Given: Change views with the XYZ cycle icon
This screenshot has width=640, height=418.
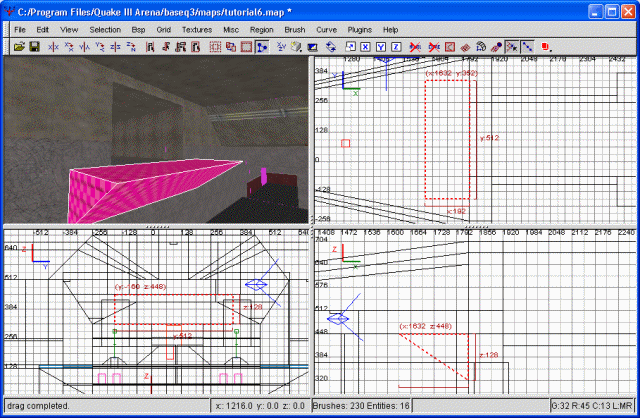Looking at the screenshot, I should [x=281, y=47].
